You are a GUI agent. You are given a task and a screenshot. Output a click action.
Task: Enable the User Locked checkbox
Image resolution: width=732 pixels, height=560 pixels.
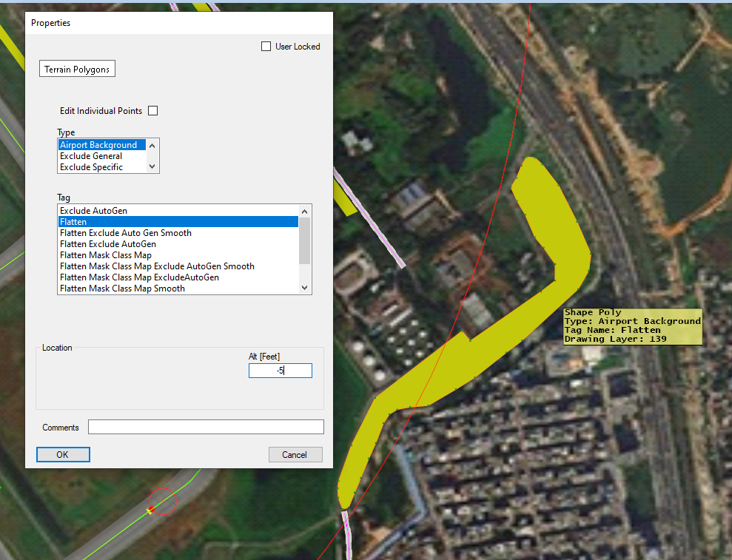(x=266, y=46)
